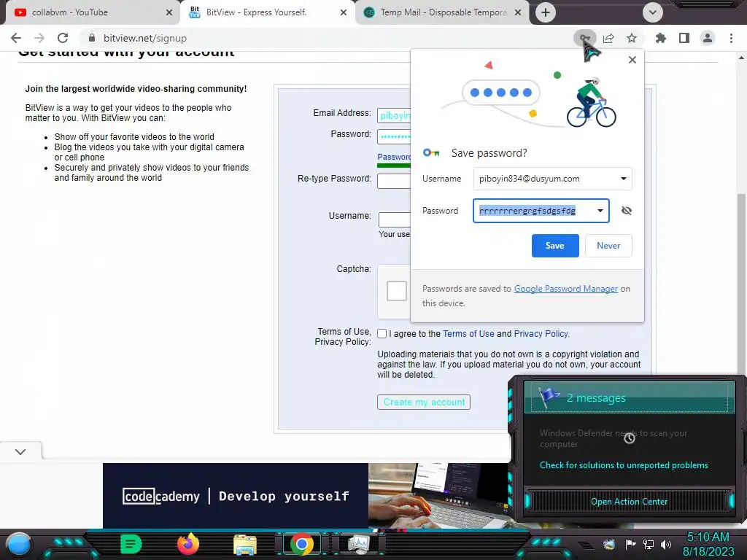This screenshot has height=560, width=747.
Task: Switch to BitView - Express Yourself tab
Action: click(267, 12)
